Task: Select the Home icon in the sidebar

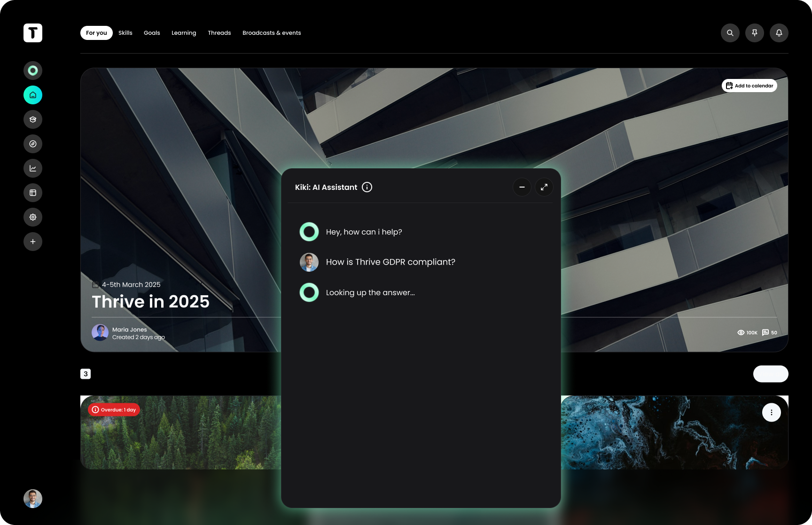Action: [x=33, y=94]
